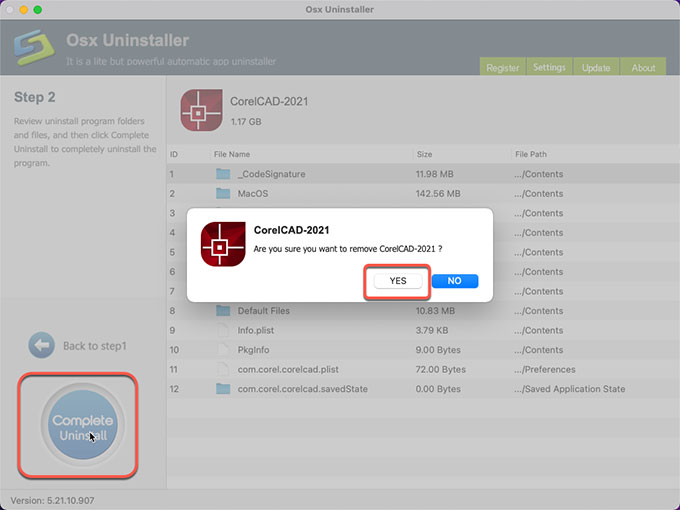Select the Default Files row name
This screenshot has height=510, width=680.
click(263, 311)
